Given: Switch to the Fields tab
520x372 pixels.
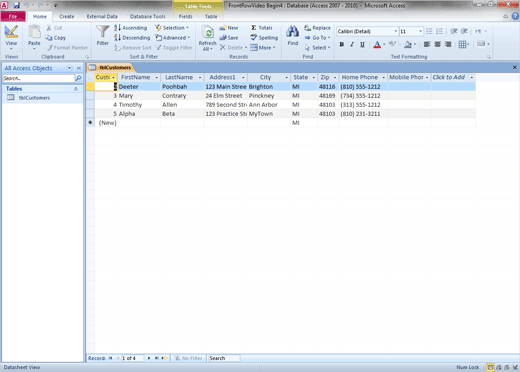Looking at the screenshot, I should click(185, 16).
